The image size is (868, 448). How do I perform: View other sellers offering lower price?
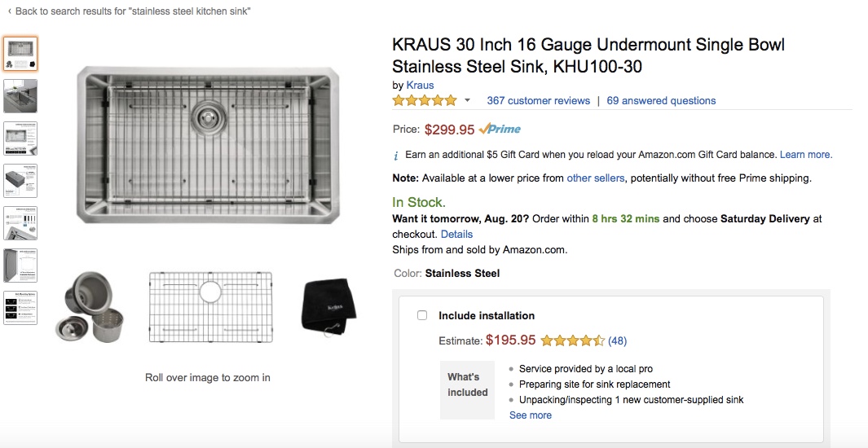point(595,178)
